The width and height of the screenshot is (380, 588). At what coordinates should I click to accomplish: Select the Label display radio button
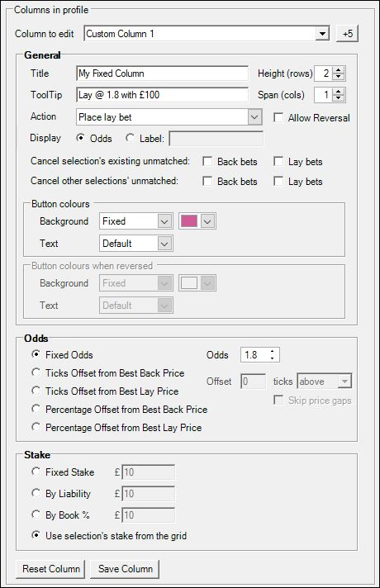(130, 138)
